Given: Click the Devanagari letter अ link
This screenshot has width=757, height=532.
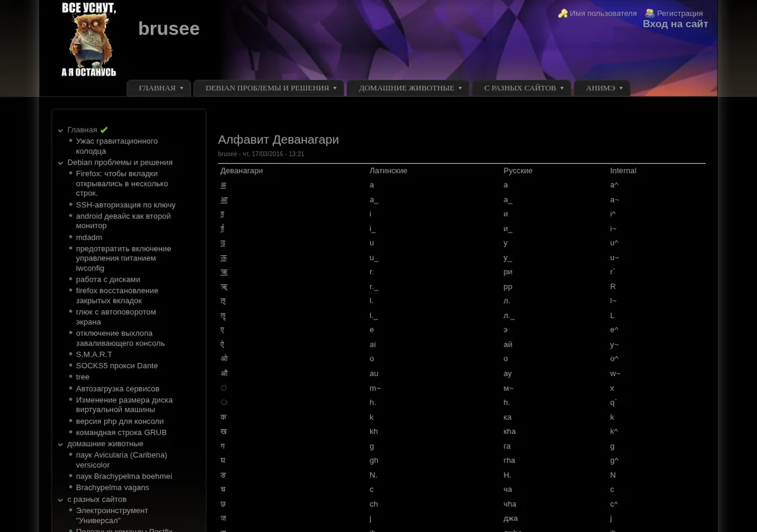Looking at the screenshot, I should tap(223, 185).
